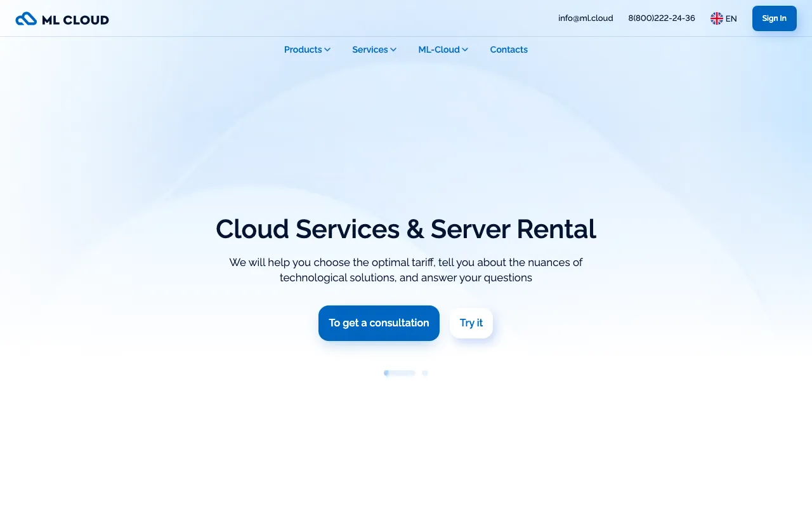This screenshot has height=508, width=812.
Task: Click the info@ml.cloud email link
Action: 586,18
